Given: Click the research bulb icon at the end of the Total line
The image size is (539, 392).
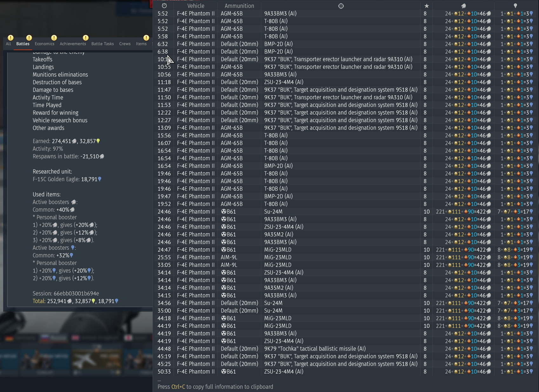Looking at the screenshot, I should click(117, 301).
